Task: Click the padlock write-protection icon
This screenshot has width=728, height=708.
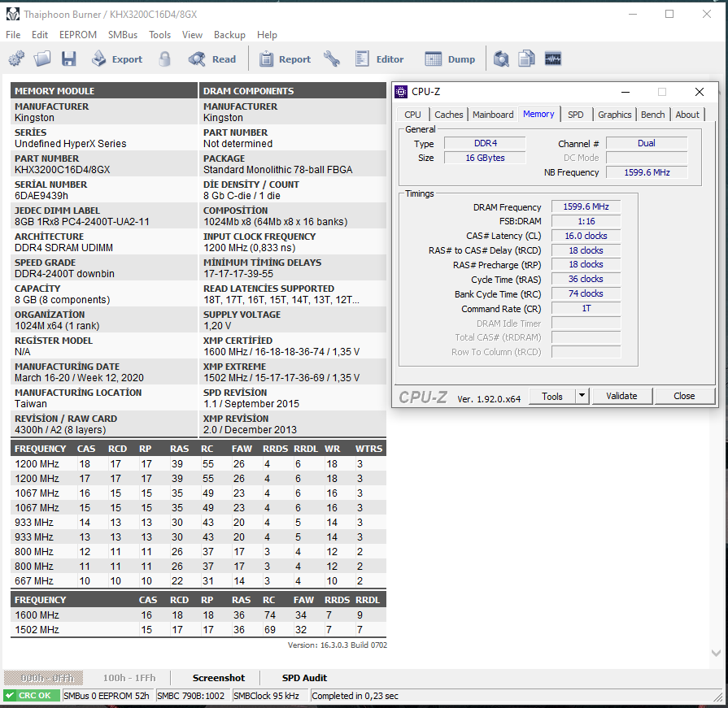Action: pyautogui.click(x=165, y=59)
